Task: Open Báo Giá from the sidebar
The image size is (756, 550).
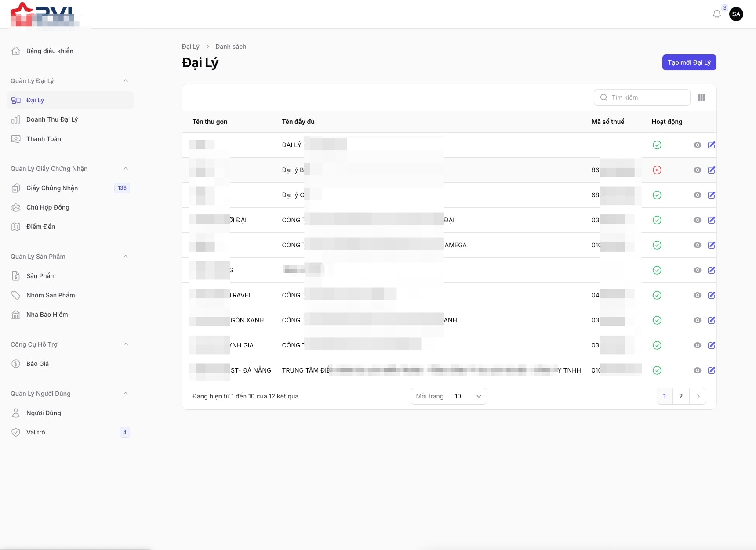Action: 37,364
